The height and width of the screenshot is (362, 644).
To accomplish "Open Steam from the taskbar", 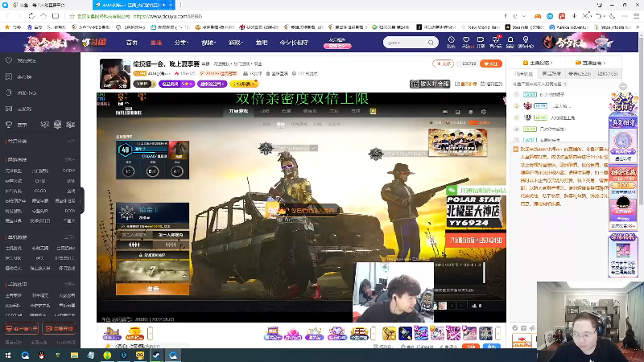I will click(x=156, y=355).
